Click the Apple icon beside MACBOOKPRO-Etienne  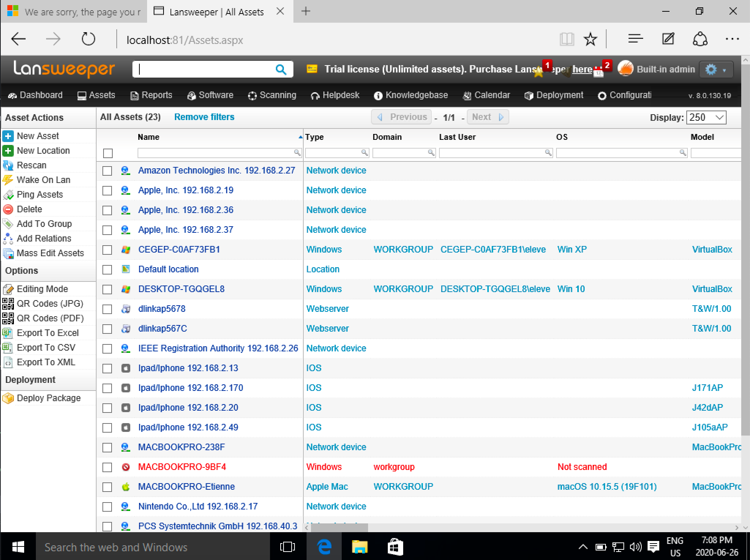[125, 487]
